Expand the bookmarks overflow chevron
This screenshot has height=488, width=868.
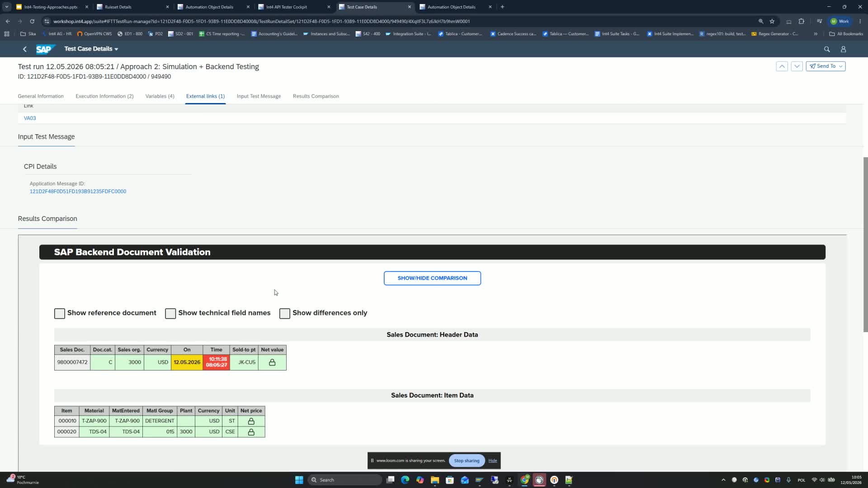tap(816, 34)
